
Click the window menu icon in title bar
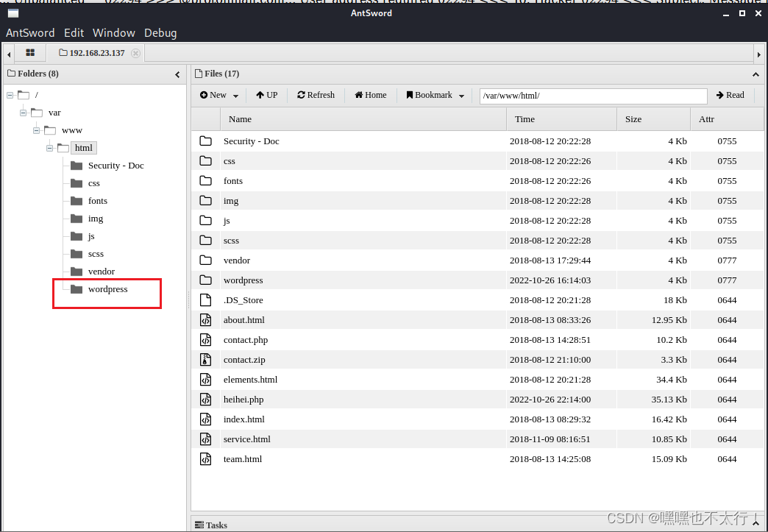click(13, 13)
